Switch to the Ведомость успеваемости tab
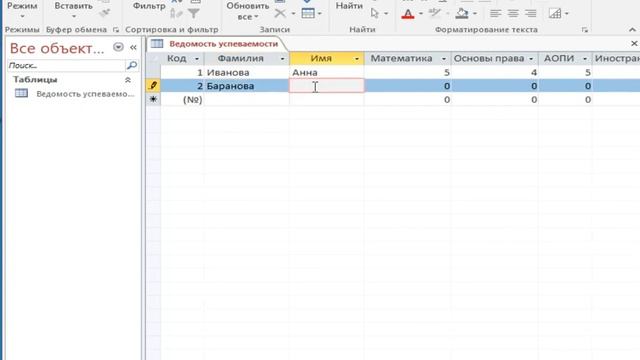 click(x=223, y=44)
